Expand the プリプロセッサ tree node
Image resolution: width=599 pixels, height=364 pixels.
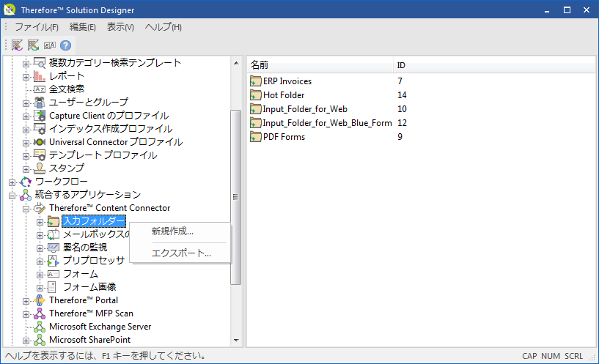(40, 261)
